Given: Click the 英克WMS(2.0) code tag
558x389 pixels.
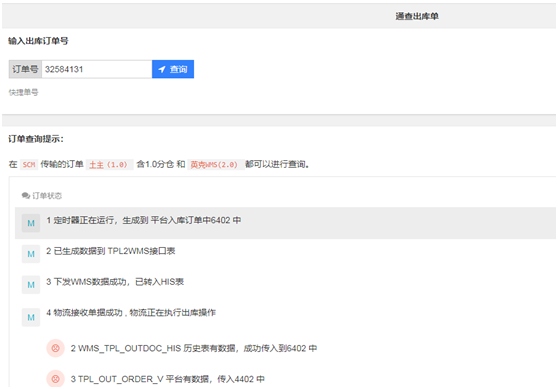Looking at the screenshot, I should (x=216, y=164).
